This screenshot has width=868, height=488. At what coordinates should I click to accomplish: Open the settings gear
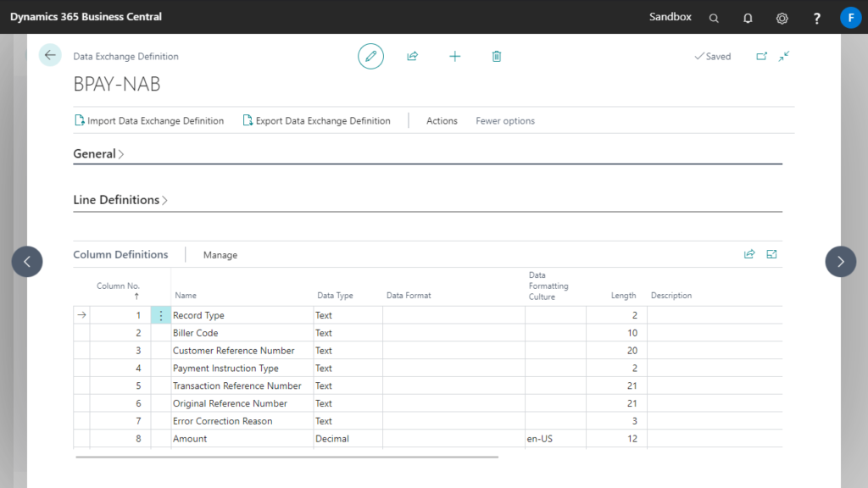(782, 18)
